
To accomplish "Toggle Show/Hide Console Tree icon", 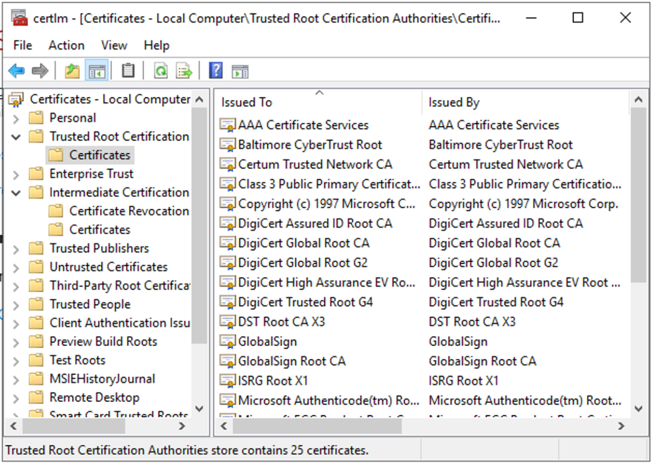I will [x=97, y=71].
